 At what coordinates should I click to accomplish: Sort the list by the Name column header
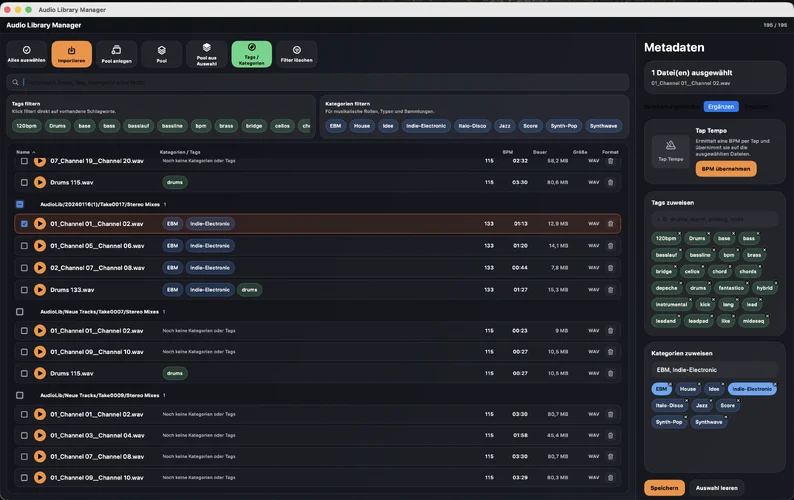click(x=25, y=152)
